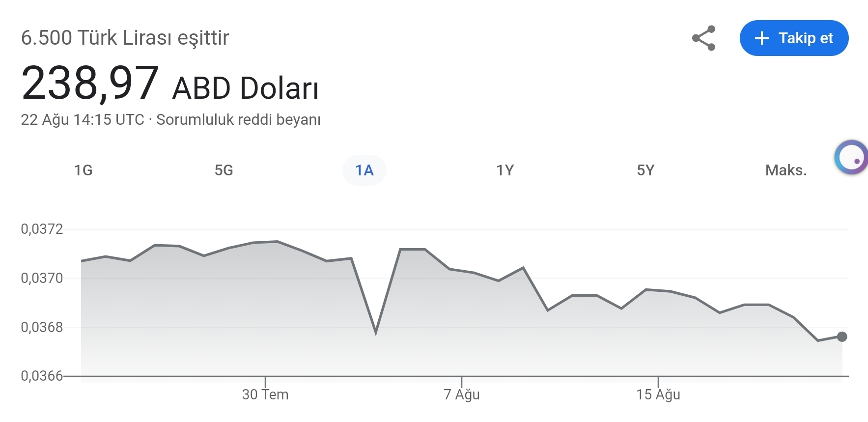Select the 5G range tab
Image resolution: width=868 pixels, height=422 pixels.
[224, 170]
